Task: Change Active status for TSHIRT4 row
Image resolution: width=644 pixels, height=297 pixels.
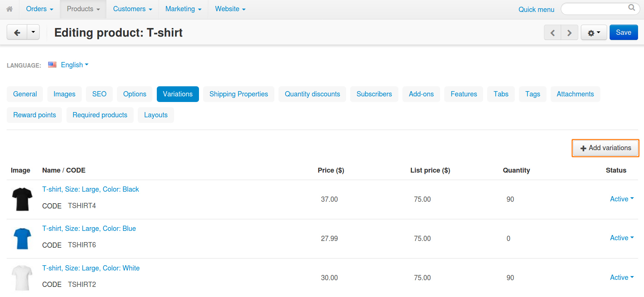Action: [622, 199]
